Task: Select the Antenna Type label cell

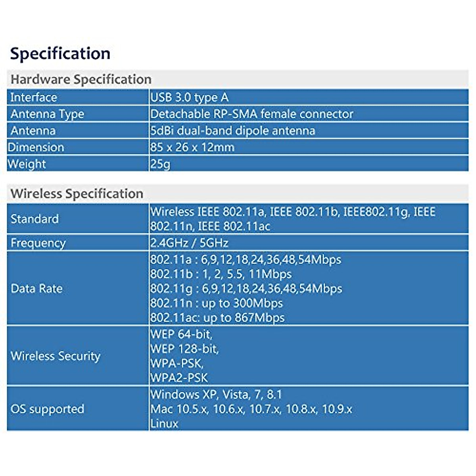Action: click(x=47, y=114)
